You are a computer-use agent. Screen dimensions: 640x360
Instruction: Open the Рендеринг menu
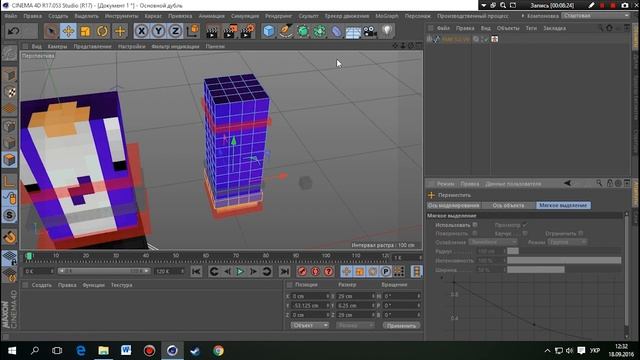[x=278, y=16]
